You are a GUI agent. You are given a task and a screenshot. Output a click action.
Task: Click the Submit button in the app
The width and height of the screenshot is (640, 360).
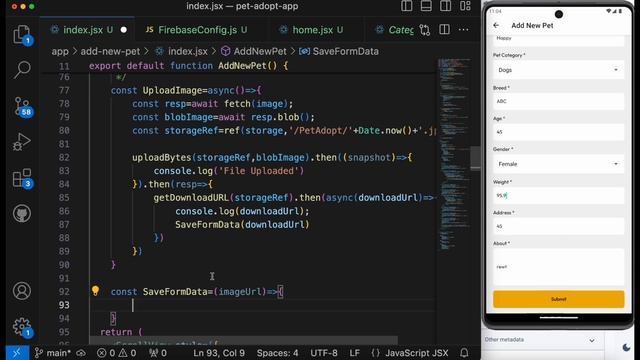tap(558, 299)
